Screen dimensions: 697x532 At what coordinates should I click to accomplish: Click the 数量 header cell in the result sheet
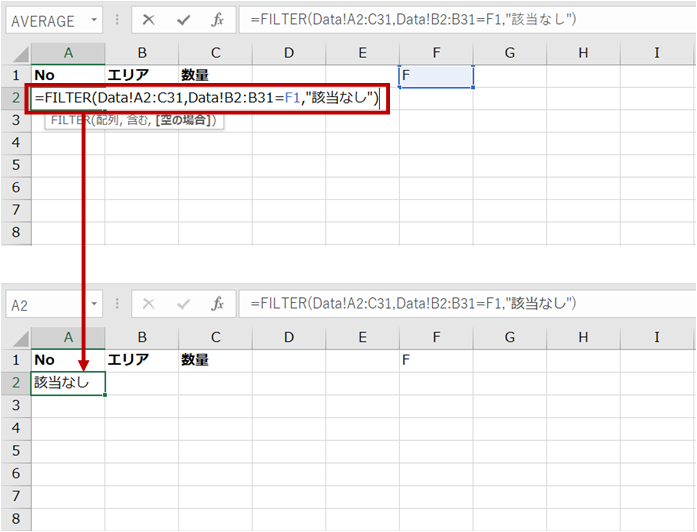pyautogui.click(x=215, y=360)
